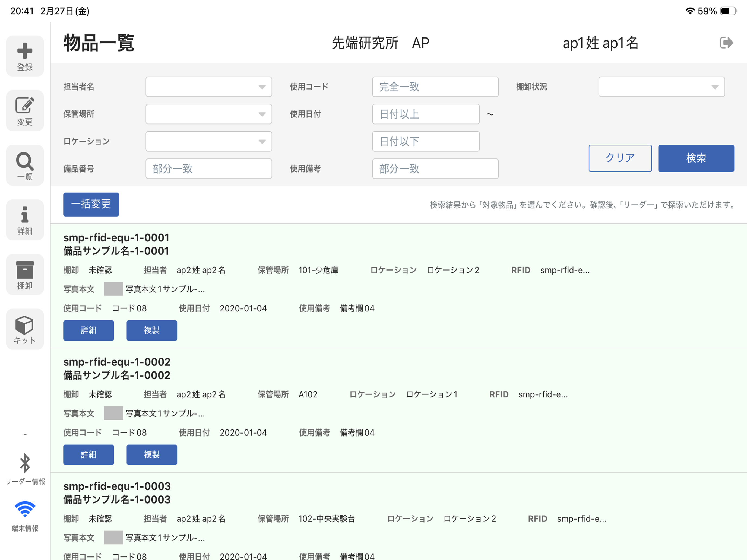
Task: Open the 棚卸 (inventory) sidebar item
Action: pos(25,275)
